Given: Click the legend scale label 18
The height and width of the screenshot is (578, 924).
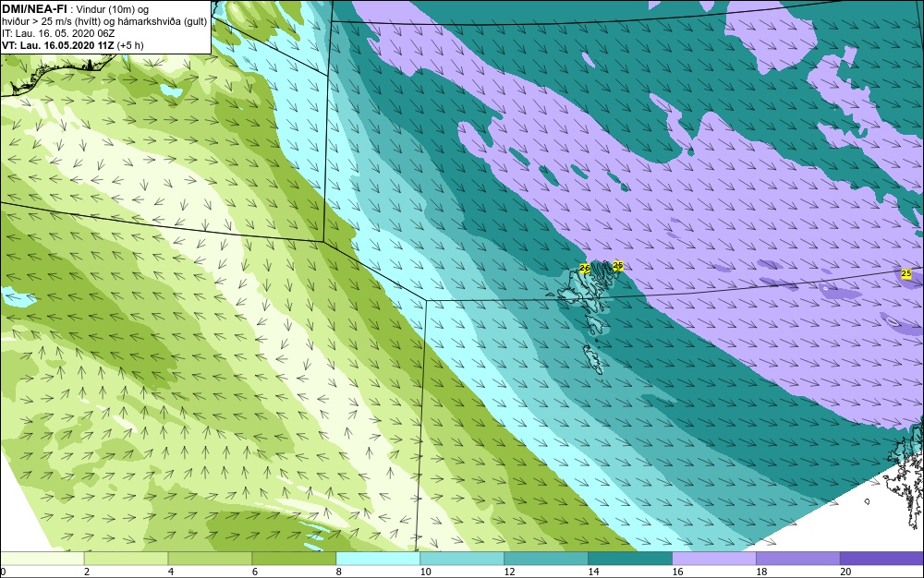Looking at the screenshot, I should (x=761, y=572).
